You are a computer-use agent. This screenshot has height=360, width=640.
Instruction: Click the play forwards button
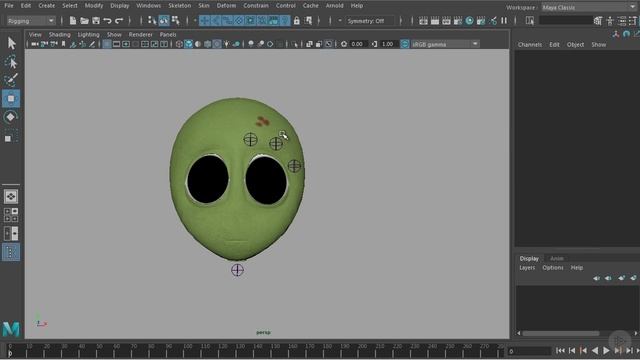[x=606, y=351]
